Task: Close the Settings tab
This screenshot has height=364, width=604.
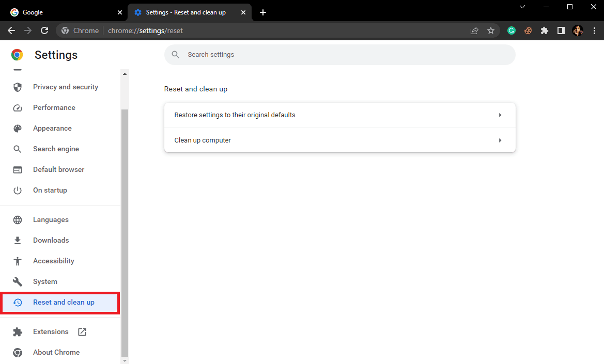Action: (243, 12)
